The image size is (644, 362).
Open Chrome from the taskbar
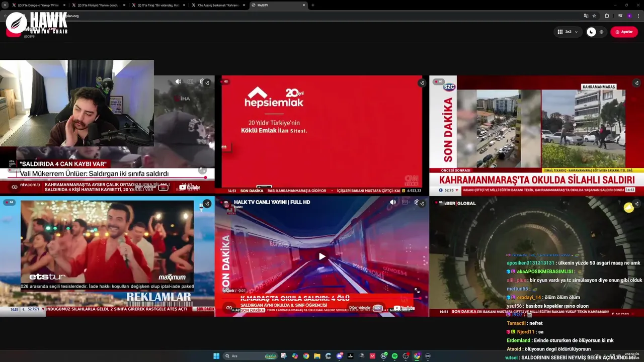[306, 356]
